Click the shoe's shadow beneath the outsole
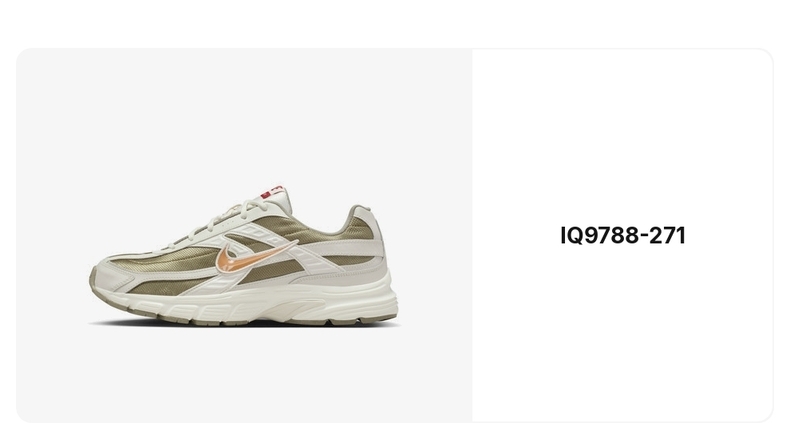 coord(244,325)
